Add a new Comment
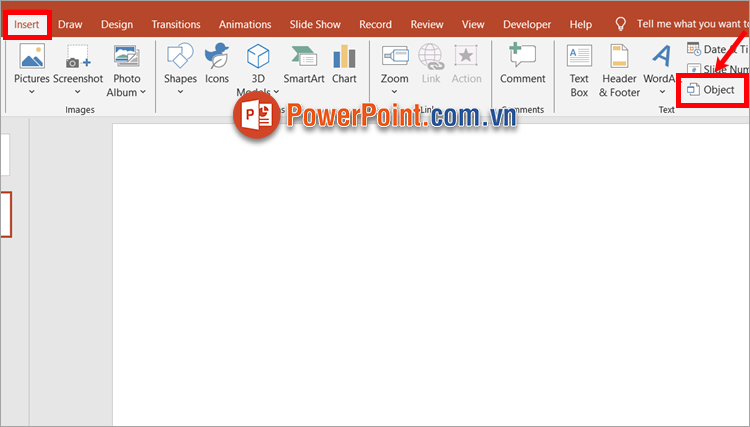Screen dimensions: 750x427 522,64
